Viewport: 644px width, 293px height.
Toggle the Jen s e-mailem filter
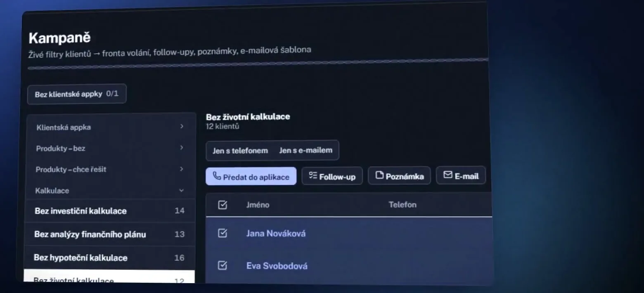pos(306,150)
